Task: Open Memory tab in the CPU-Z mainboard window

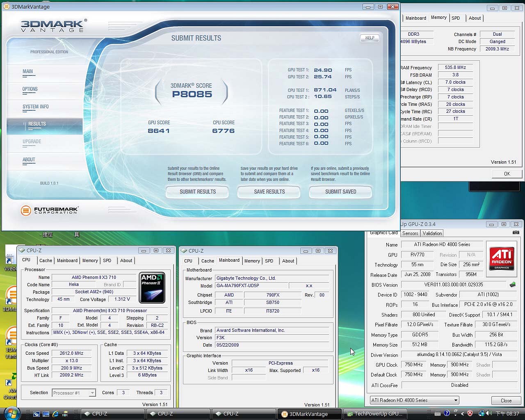Action: (252, 261)
